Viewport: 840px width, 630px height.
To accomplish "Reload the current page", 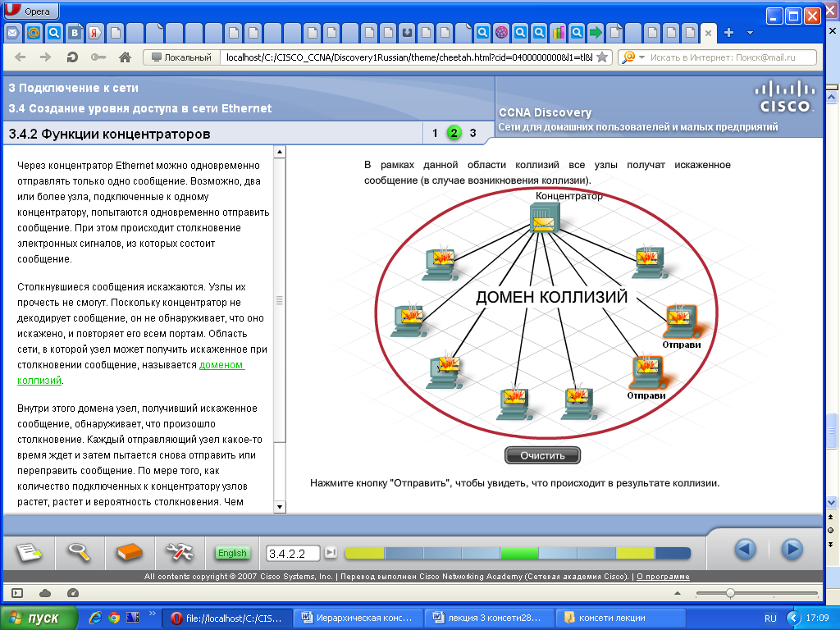I will tap(72, 57).
